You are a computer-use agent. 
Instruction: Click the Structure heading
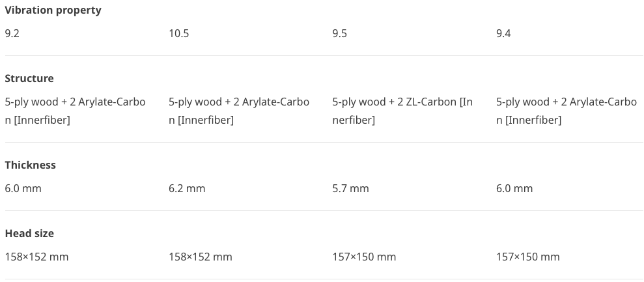(x=29, y=79)
